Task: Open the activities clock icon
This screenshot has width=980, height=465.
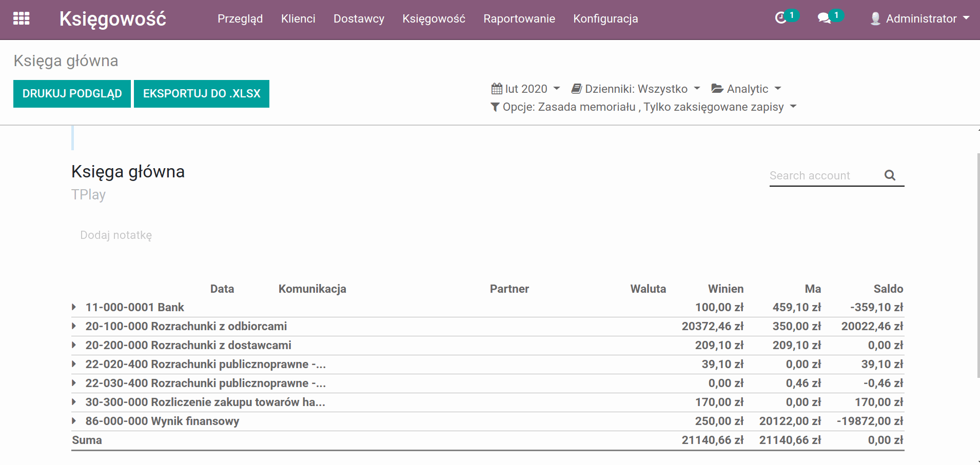Action: 780,18
